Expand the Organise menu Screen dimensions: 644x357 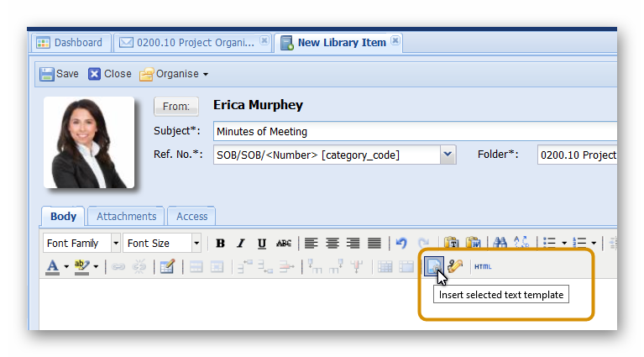click(174, 74)
